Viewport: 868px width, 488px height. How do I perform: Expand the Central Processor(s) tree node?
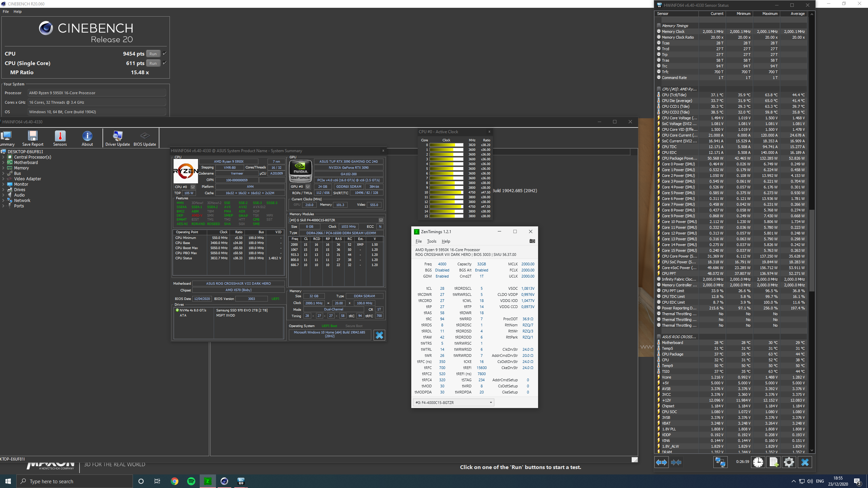point(3,157)
